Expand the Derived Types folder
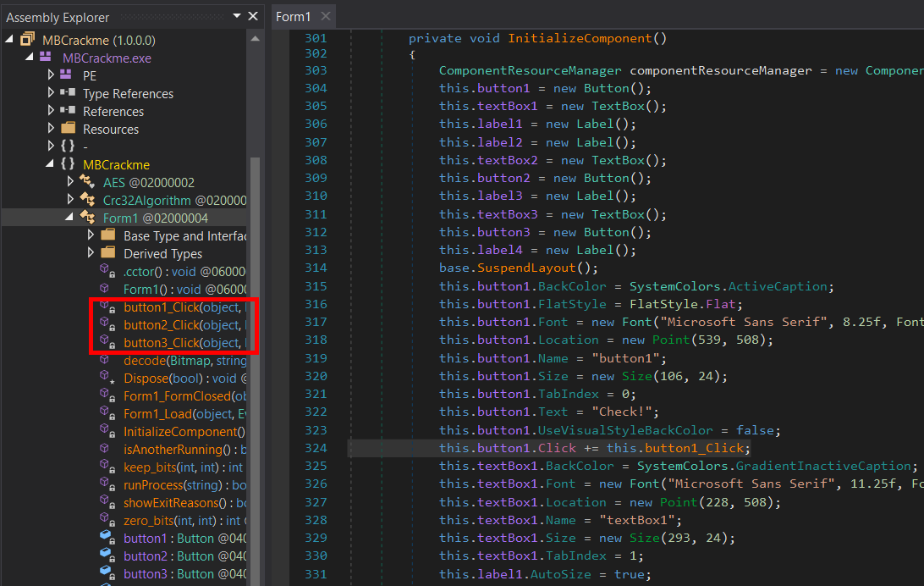This screenshot has height=586, width=924. (x=91, y=252)
